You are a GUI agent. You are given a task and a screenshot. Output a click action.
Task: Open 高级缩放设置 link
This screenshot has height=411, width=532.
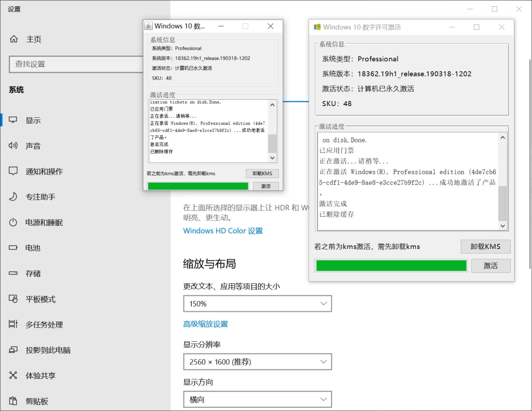coord(206,324)
